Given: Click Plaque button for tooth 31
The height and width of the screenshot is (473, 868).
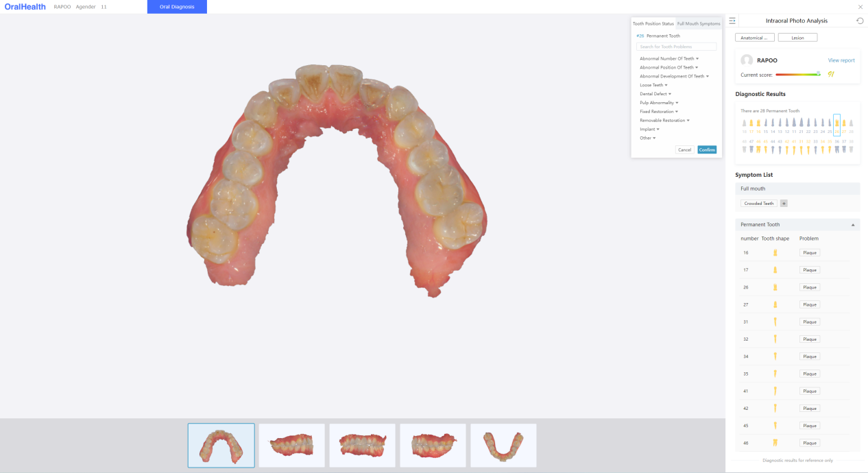Looking at the screenshot, I should point(810,322).
